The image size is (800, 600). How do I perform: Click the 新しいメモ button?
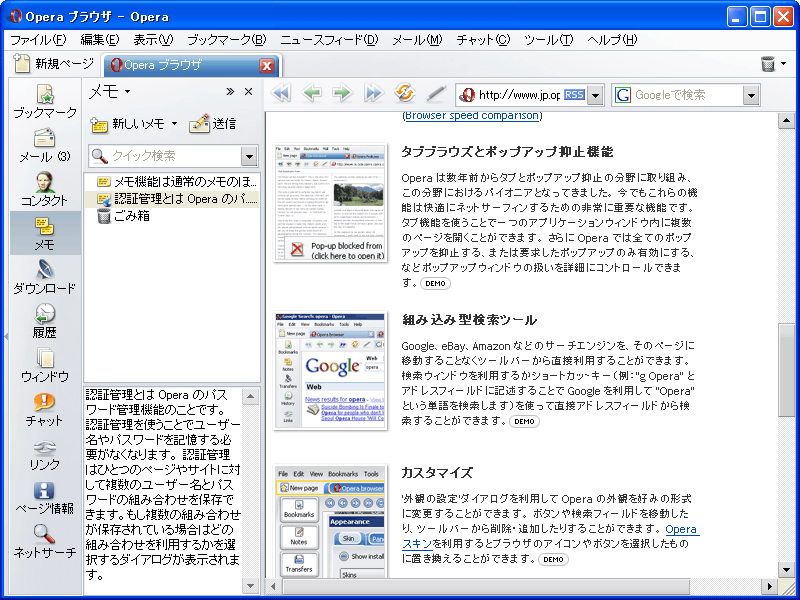coord(128,124)
